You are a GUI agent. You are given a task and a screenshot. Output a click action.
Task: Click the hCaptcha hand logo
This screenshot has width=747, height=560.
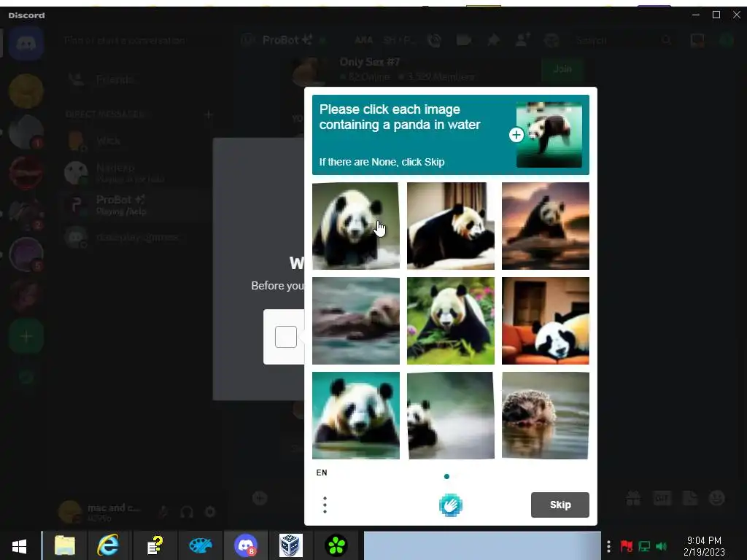click(450, 505)
